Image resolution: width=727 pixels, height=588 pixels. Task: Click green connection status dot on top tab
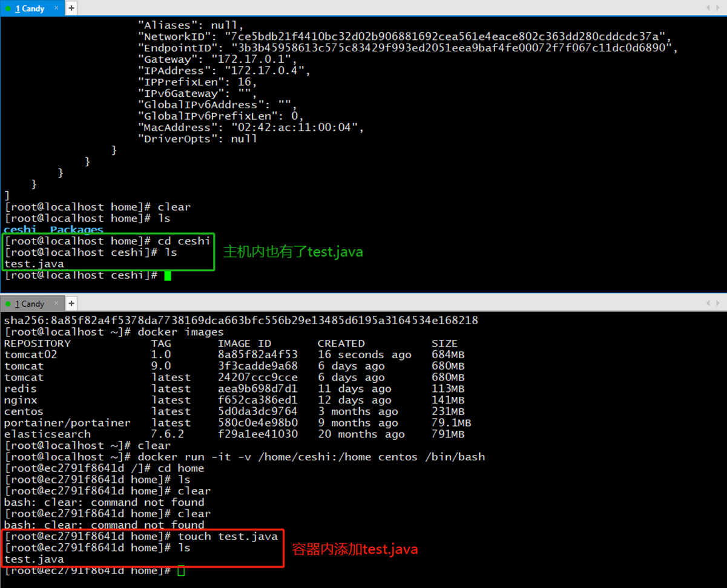(8, 9)
